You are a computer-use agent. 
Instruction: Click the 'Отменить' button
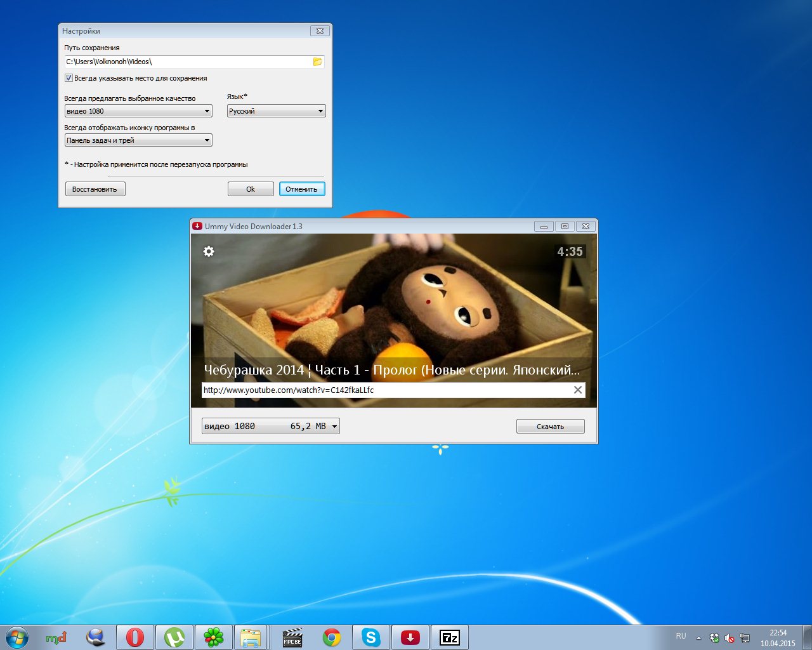(302, 189)
